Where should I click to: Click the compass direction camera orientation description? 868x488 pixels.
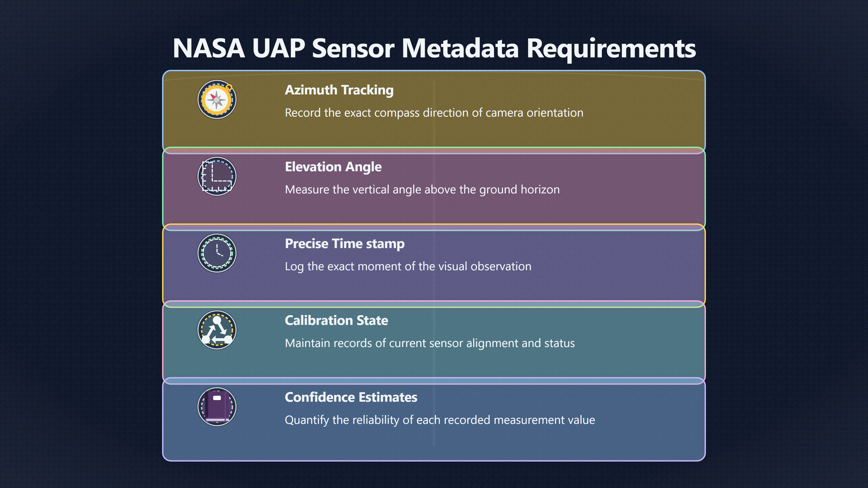tap(434, 113)
